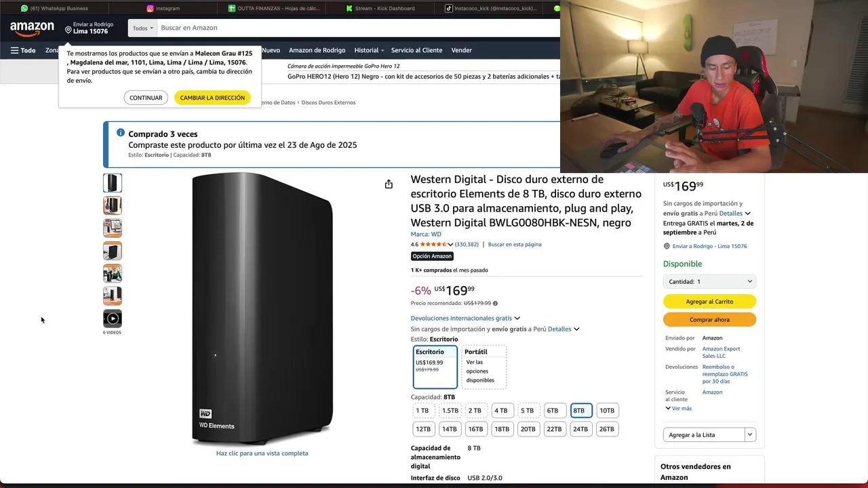Expand Detalles in the buy box

coord(735,213)
